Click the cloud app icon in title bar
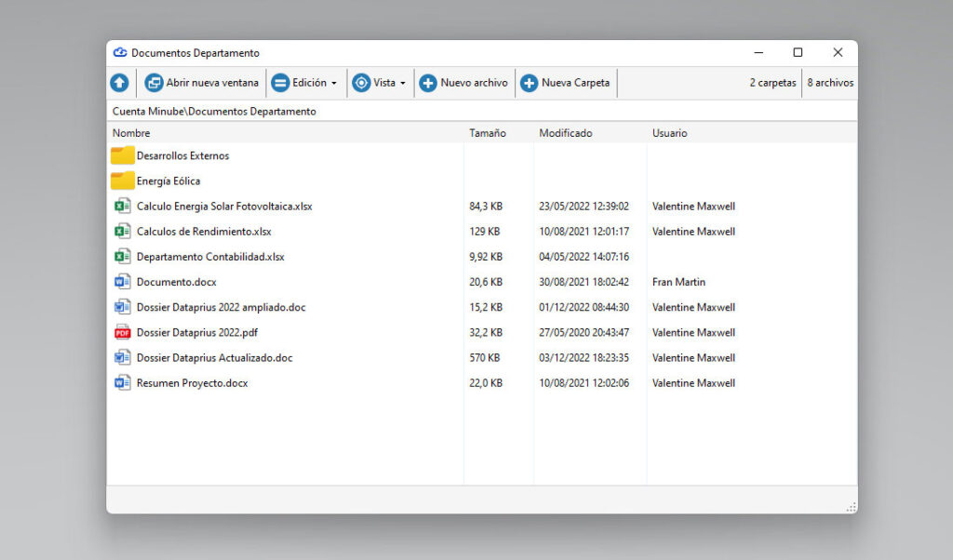 120,53
